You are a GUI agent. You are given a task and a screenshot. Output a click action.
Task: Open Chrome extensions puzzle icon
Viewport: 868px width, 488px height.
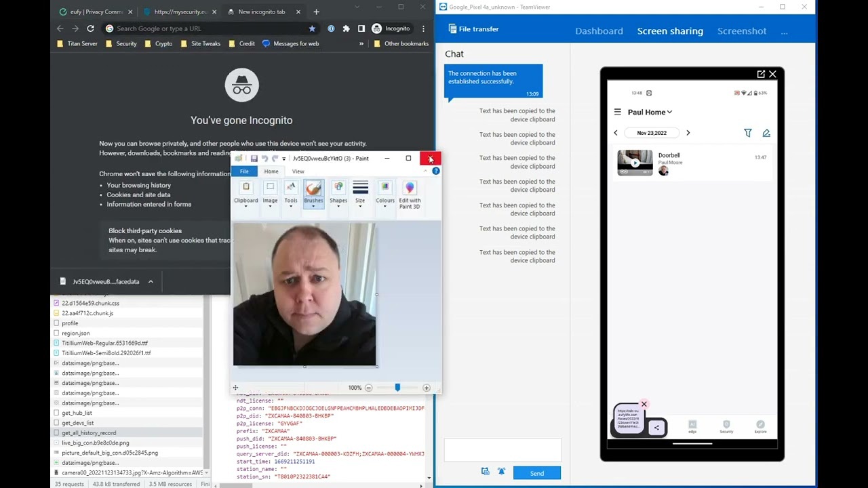[347, 28]
